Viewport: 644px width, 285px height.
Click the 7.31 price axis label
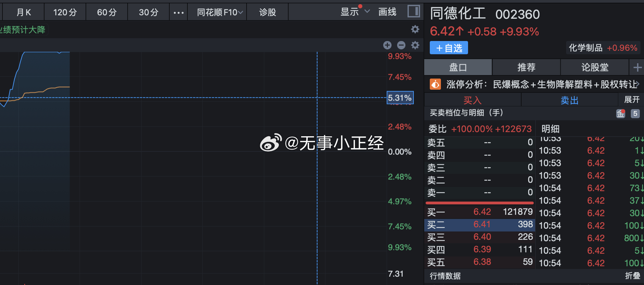click(x=396, y=274)
